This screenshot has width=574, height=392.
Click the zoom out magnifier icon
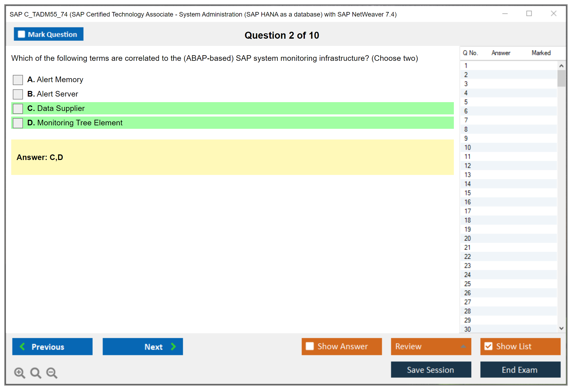(52, 373)
